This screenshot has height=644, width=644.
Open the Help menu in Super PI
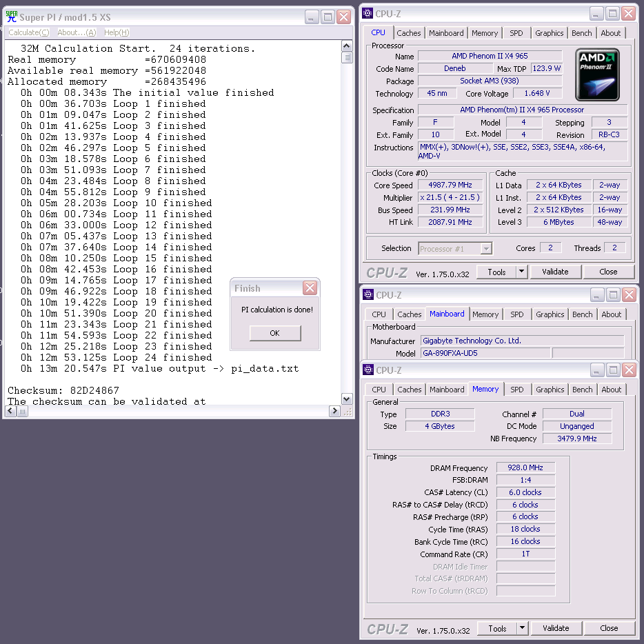[x=117, y=32]
